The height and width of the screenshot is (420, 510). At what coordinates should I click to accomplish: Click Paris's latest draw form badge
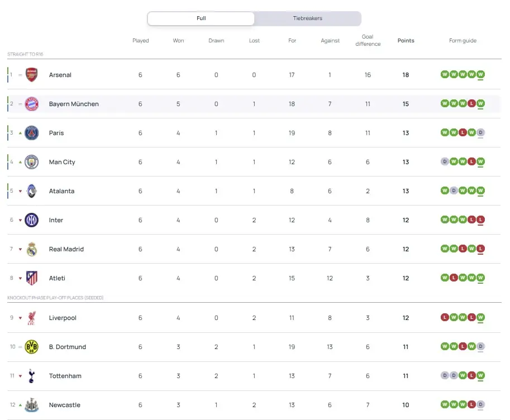[480, 132]
